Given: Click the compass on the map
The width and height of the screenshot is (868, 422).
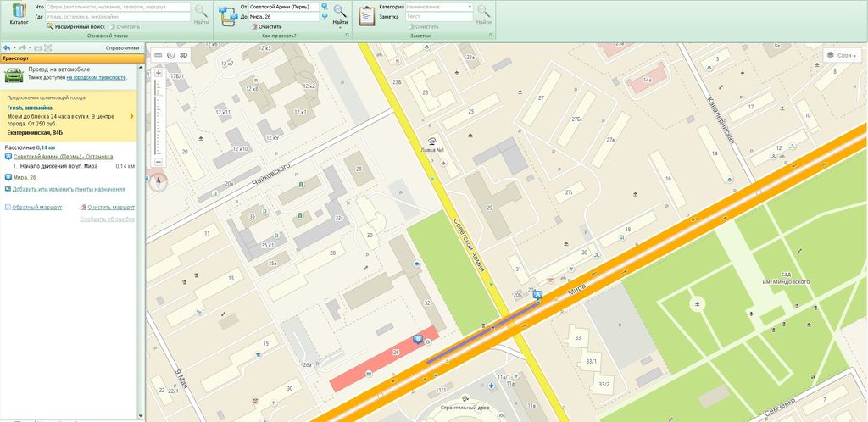Looking at the screenshot, I should click(x=158, y=179).
